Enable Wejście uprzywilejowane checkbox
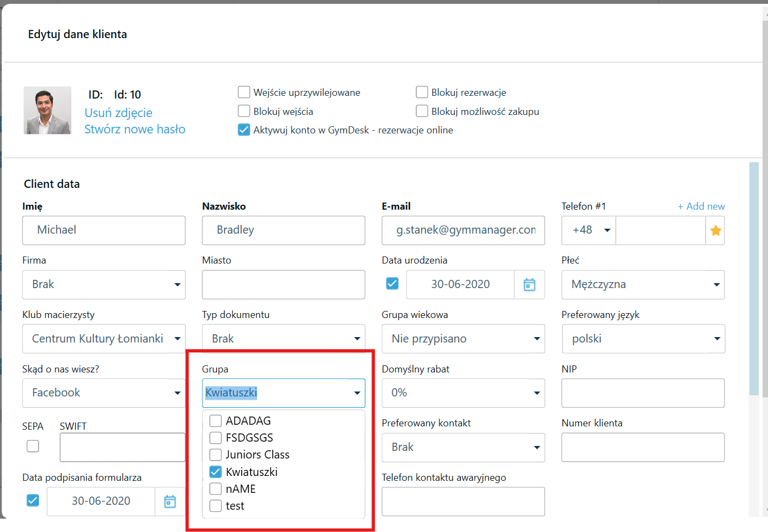 coord(244,92)
